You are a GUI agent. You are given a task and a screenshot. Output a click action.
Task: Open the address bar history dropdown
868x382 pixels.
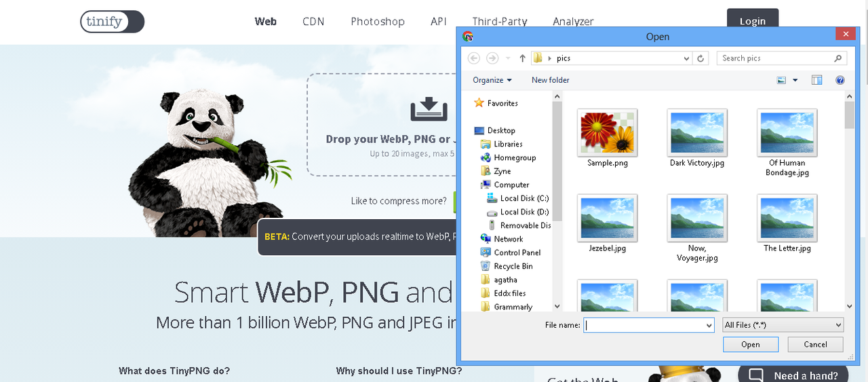click(x=687, y=58)
